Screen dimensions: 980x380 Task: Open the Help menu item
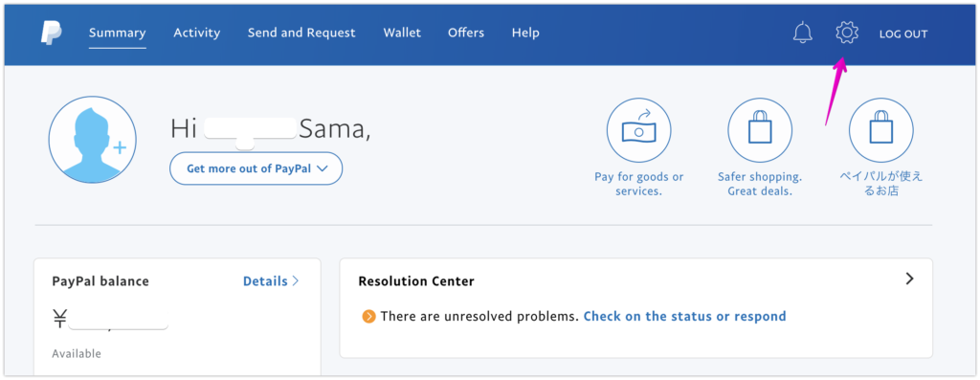pyautogui.click(x=525, y=34)
